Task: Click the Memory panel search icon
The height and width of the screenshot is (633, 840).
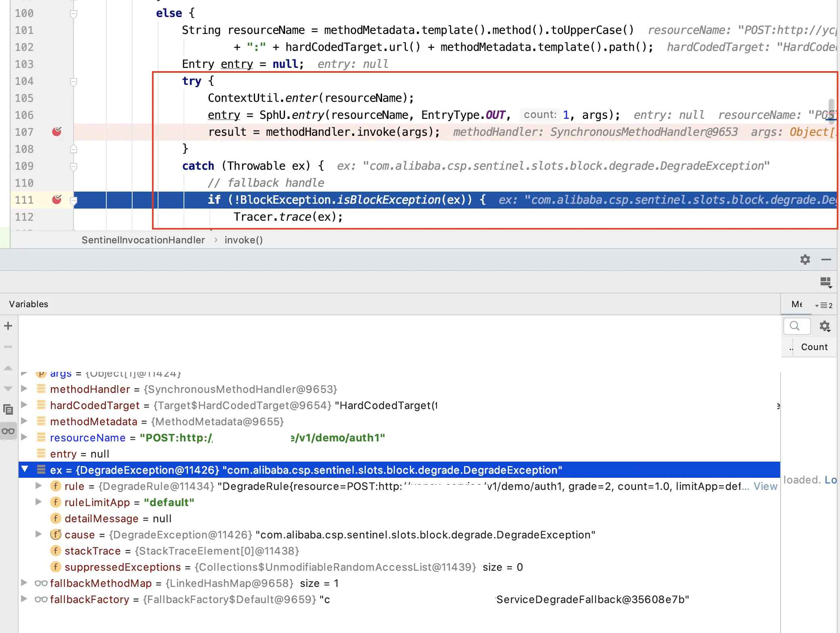Action: click(x=795, y=326)
